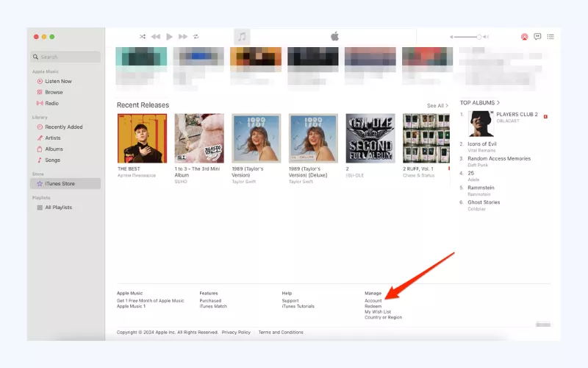Expand the TOP ALBUMS chevron
This screenshot has height=368, width=588.
click(498, 102)
